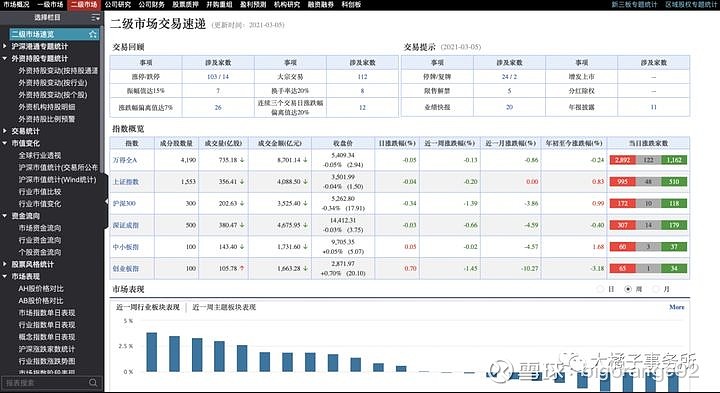Viewport: 720px width, 393px height.
Task: Click More link in 市场表现
Action: click(677, 307)
